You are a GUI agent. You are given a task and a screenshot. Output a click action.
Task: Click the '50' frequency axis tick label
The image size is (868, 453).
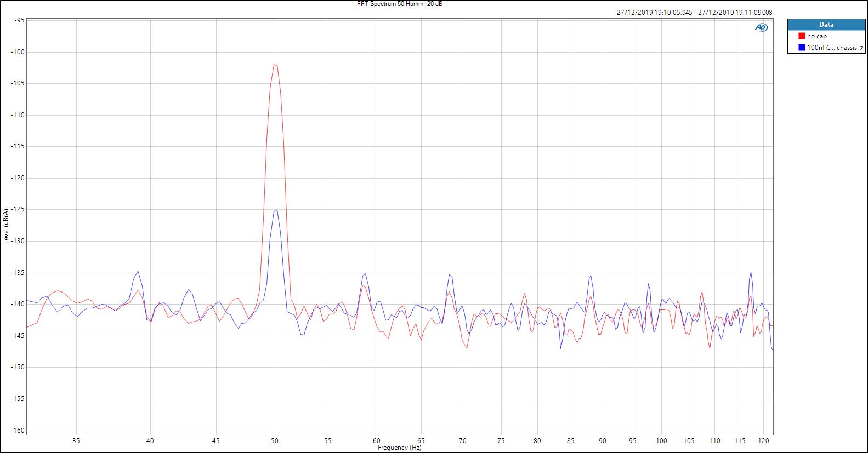pos(275,440)
